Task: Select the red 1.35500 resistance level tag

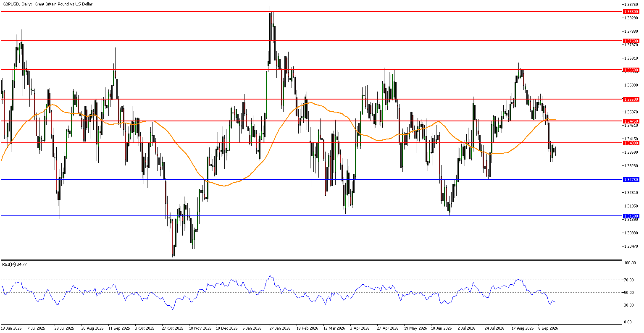Action: pos(631,99)
